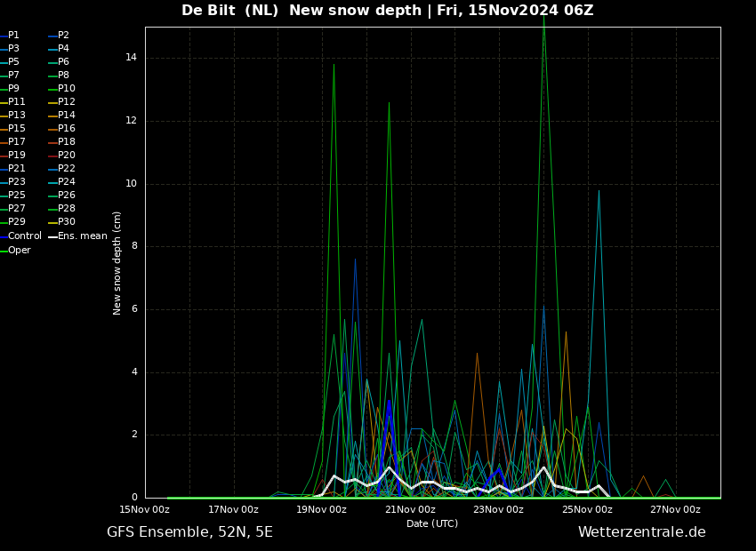Click the y-axis value 2
The width and height of the screenshot is (756, 551).
(134, 435)
